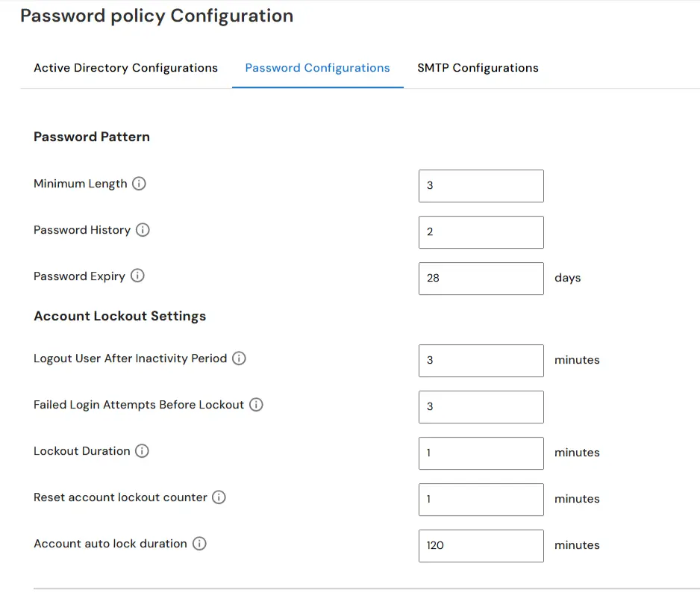Switch to the Active Directory Configurations tab
Viewport: 700px width, 593px height.
point(125,68)
